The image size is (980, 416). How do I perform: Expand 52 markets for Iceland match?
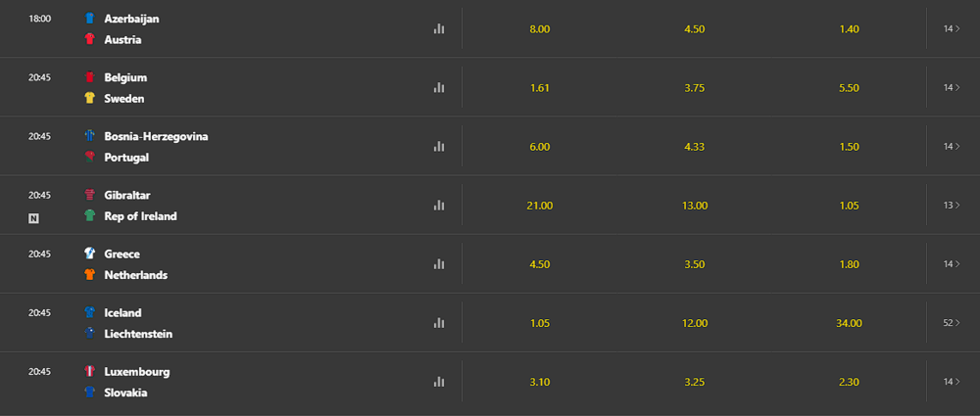951,323
